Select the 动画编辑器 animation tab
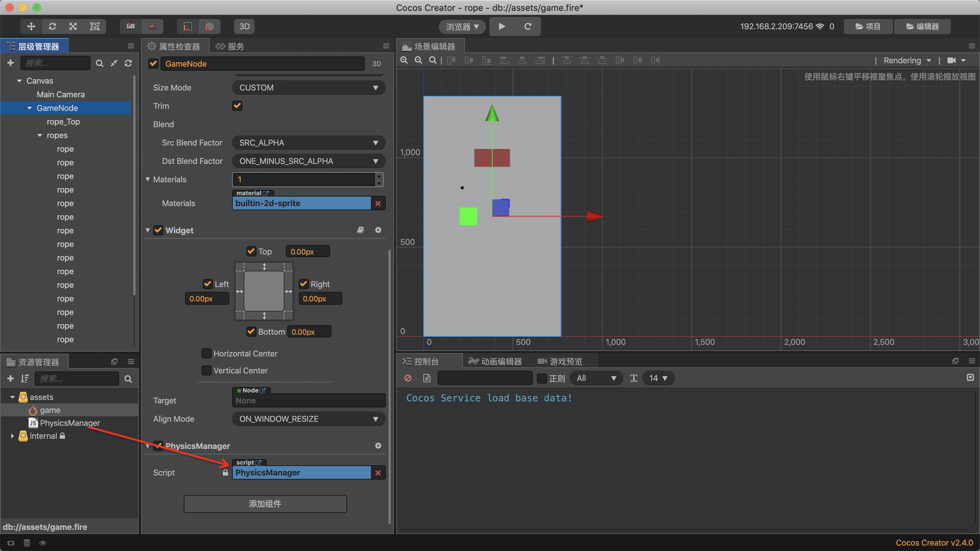The image size is (980, 551). [x=496, y=361]
